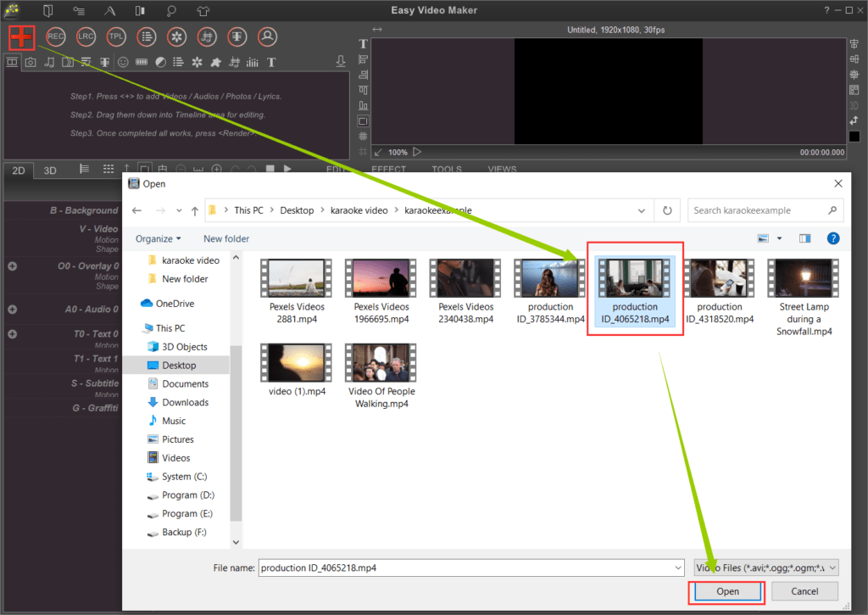868x615 pixels.
Task: Select the Text tool in the second toolbar
Action: pyautogui.click(x=270, y=62)
